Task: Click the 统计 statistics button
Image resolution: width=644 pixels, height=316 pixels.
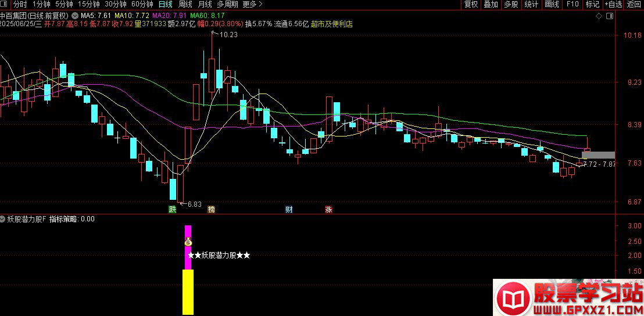Action: tap(531, 5)
